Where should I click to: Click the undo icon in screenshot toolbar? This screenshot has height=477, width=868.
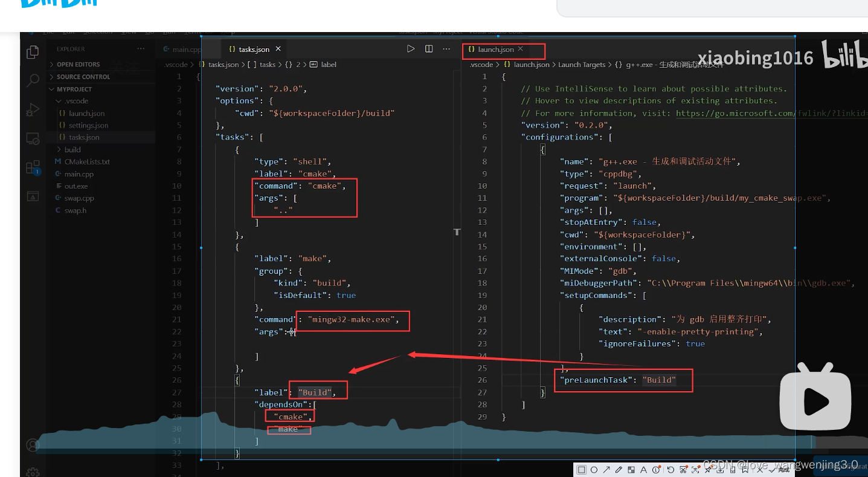670,470
